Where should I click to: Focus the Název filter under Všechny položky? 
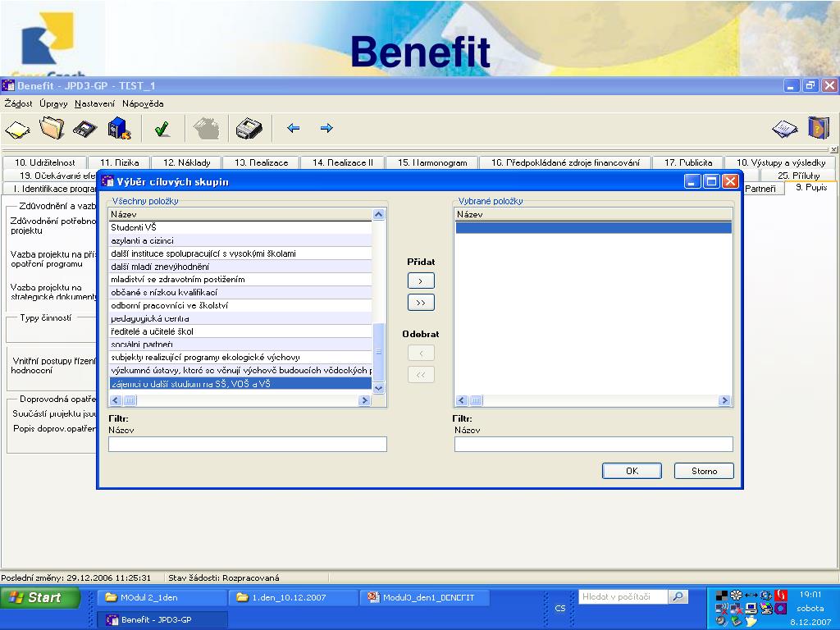(x=248, y=444)
